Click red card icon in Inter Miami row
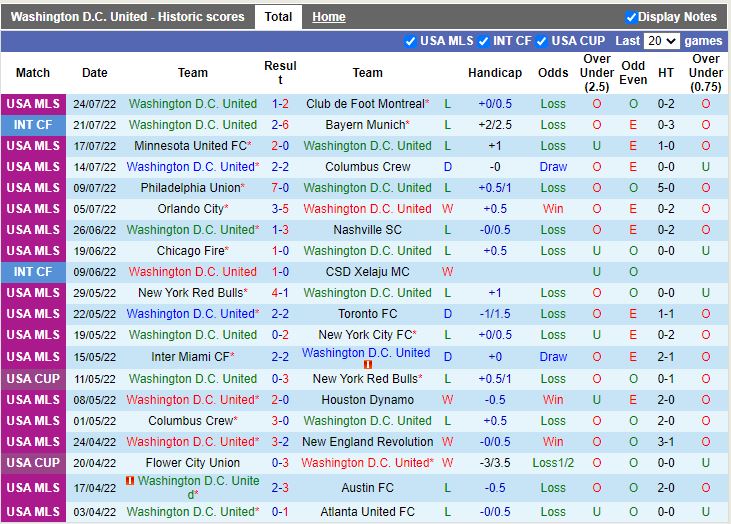Viewport: 731px width, 524px height. [x=367, y=365]
